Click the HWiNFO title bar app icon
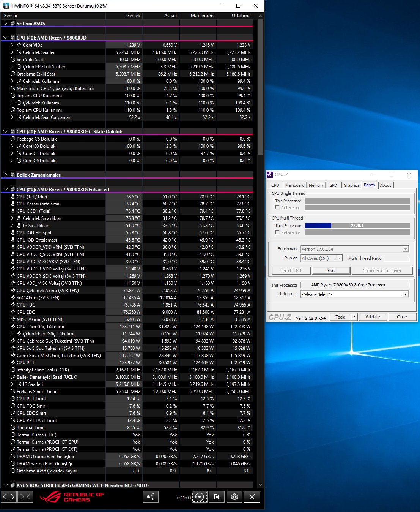This screenshot has height=512, width=420. pyautogui.click(x=6, y=6)
